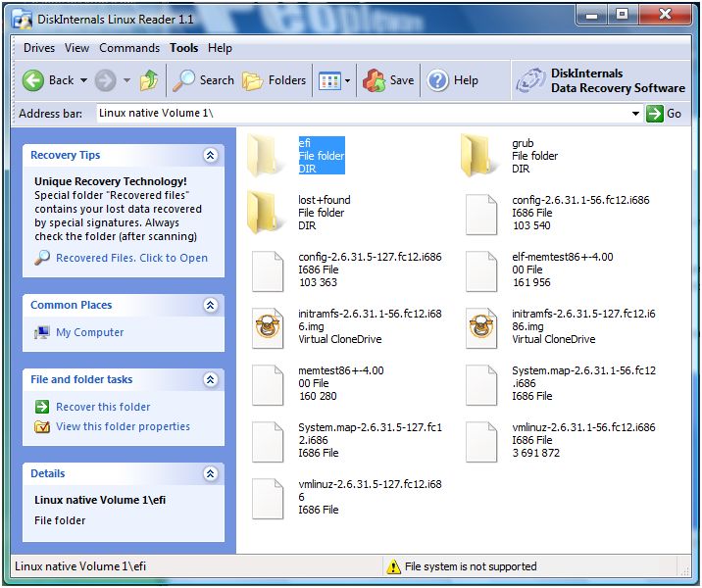Click the window resize grip corner
702x588 pixels.
click(685, 571)
